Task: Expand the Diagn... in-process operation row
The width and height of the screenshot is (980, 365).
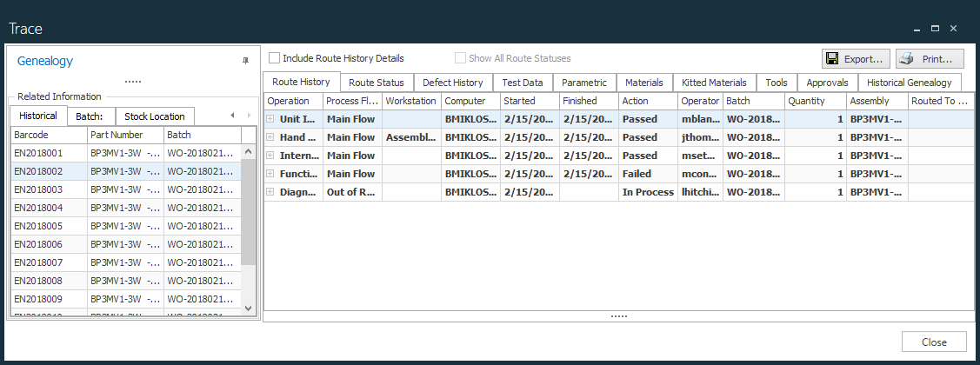Action: click(x=270, y=192)
